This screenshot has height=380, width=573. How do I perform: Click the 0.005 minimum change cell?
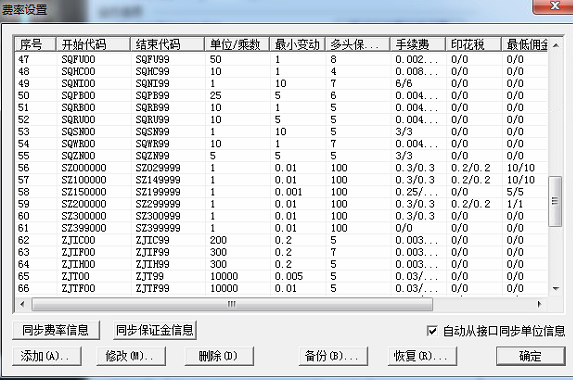pyautogui.click(x=289, y=276)
